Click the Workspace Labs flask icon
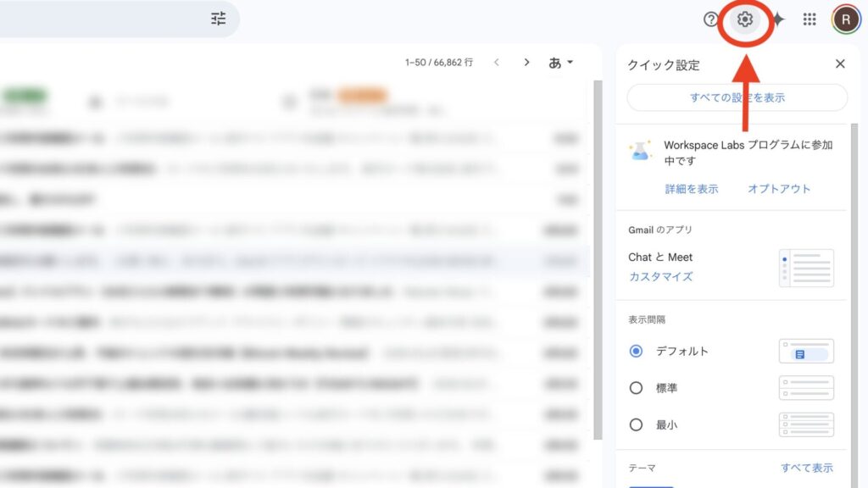868x488 pixels. coord(641,151)
